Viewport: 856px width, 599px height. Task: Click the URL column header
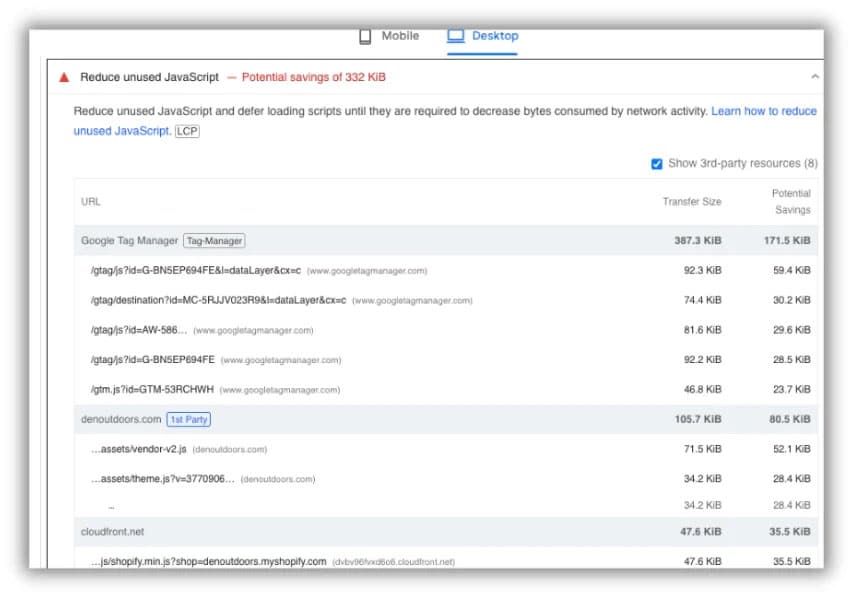tap(91, 201)
